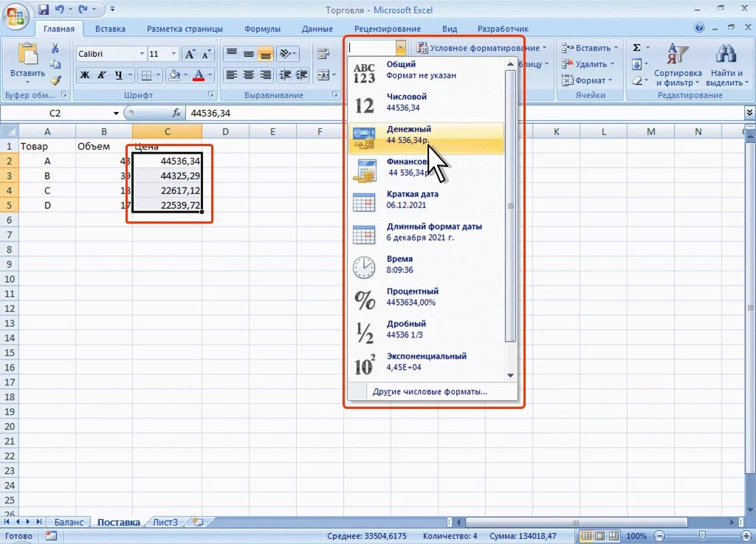This screenshot has height=544, width=756.
Task: Switch to the Лист3 sheet tab
Action: [x=165, y=522]
